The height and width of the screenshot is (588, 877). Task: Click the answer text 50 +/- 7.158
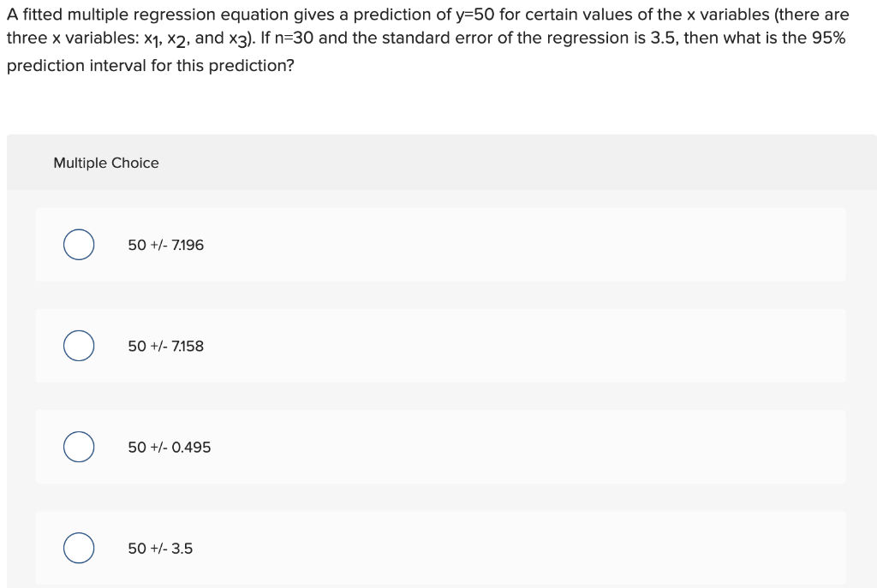click(x=165, y=346)
